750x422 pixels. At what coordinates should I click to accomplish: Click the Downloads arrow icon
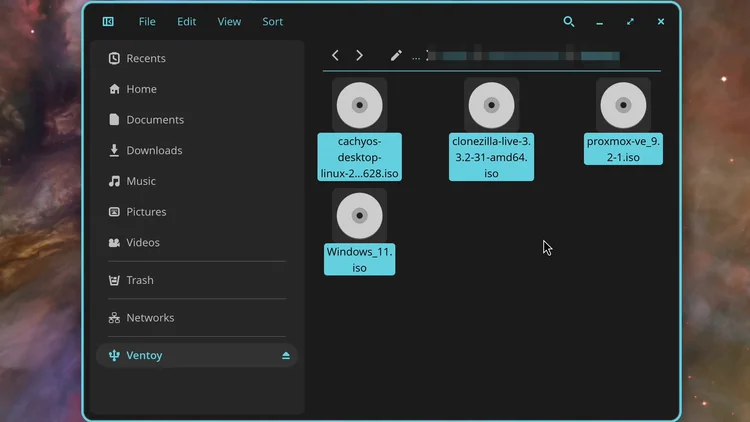(114, 150)
